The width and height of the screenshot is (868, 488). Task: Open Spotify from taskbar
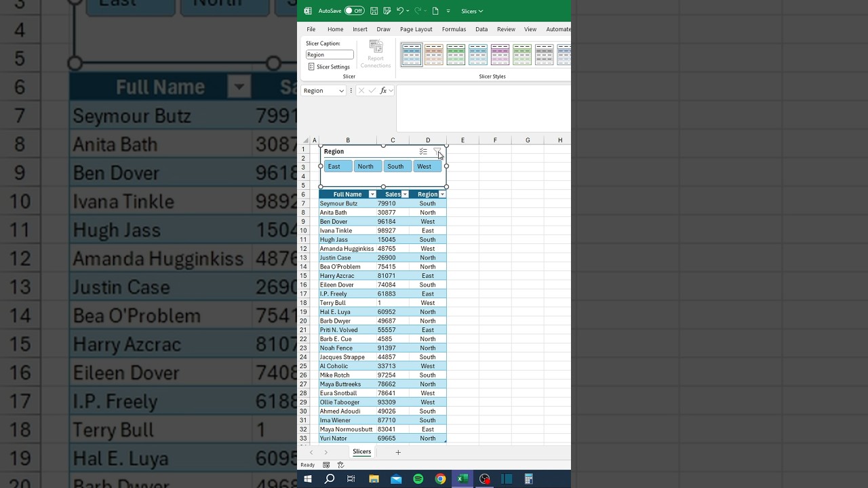point(418,479)
